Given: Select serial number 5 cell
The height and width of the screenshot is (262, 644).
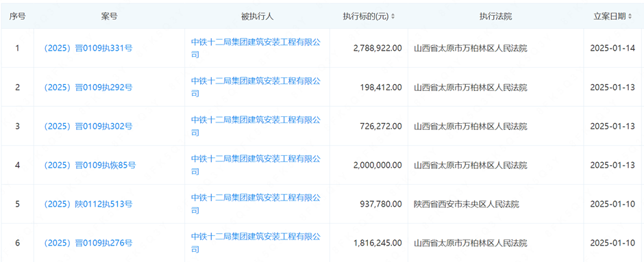Looking at the screenshot, I should [x=17, y=204].
